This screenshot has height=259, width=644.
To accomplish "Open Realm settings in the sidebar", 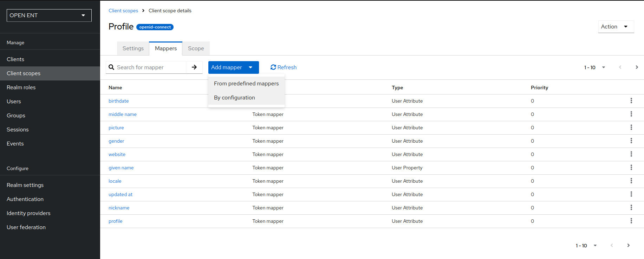I will click(50, 185).
